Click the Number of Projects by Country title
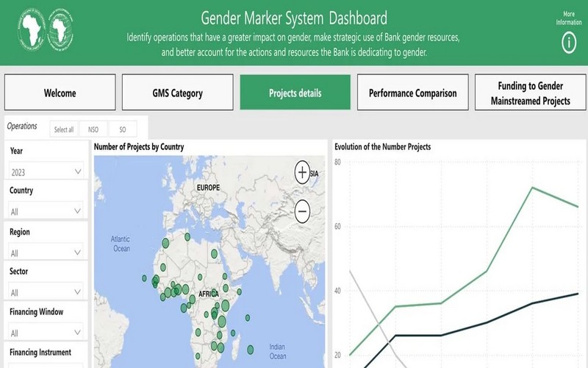 pos(139,146)
